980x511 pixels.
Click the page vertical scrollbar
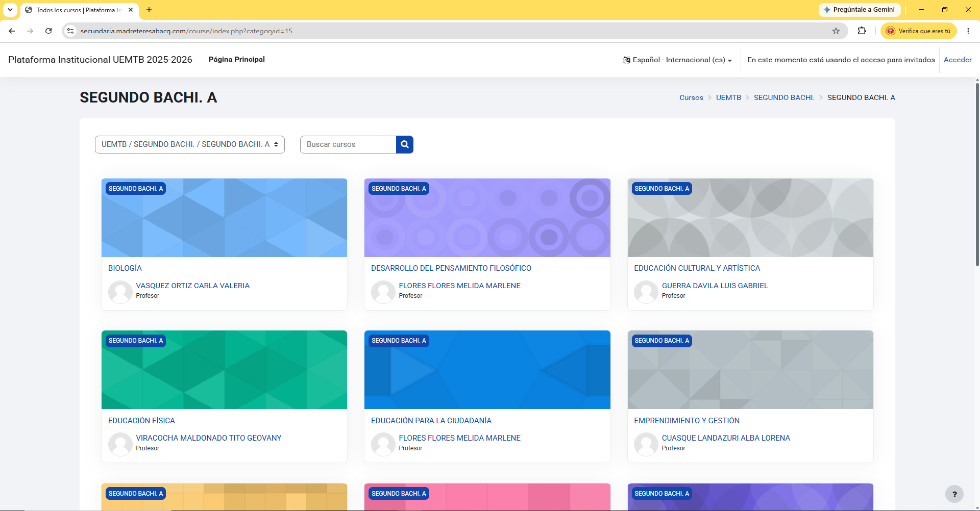pyautogui.click(x=977, y=173)
